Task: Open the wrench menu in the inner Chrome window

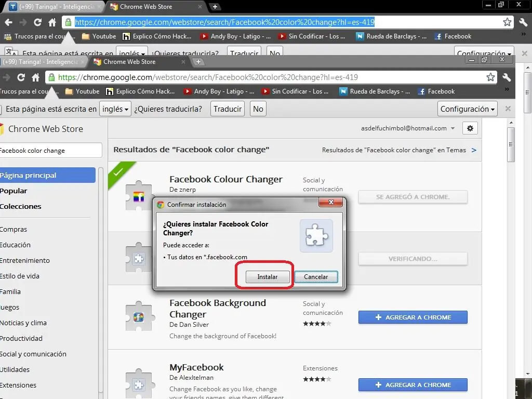Action: [507, 77]
